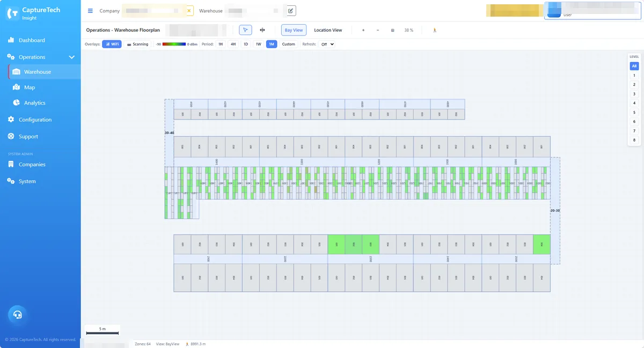Select the pan move tool

[x=262, y=30]
